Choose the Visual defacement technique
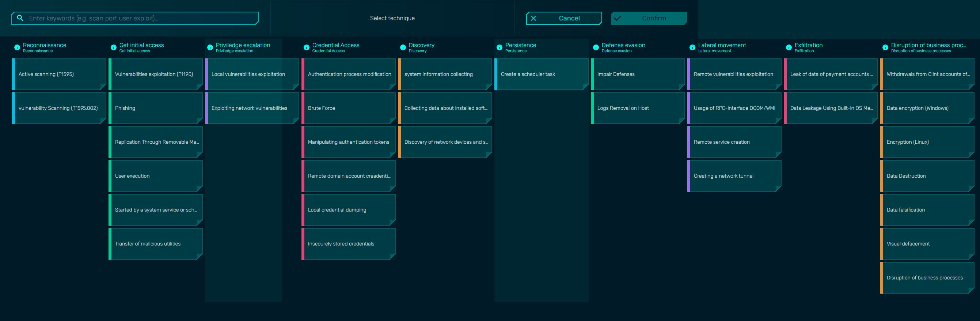Viewport: 980px width, 321px height. (x=927, y=244)
